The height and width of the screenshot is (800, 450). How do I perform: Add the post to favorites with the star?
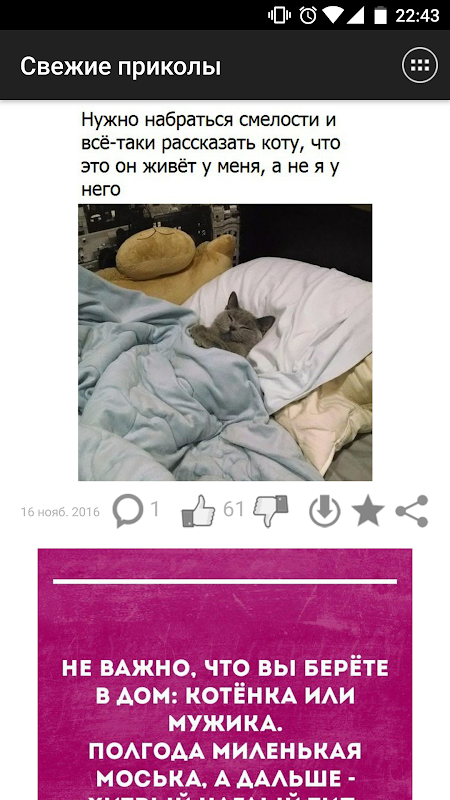click(x=368, y=511)
